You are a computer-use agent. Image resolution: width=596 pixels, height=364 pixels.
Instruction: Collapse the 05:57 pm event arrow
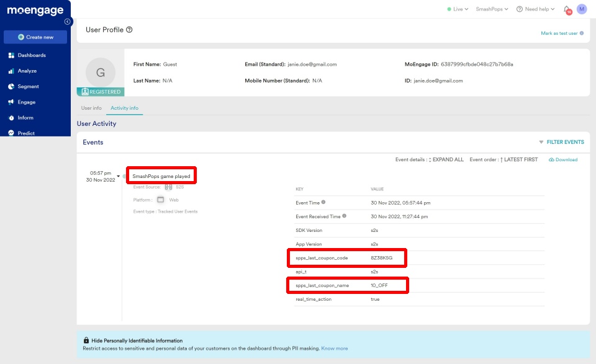pos(118,177)
